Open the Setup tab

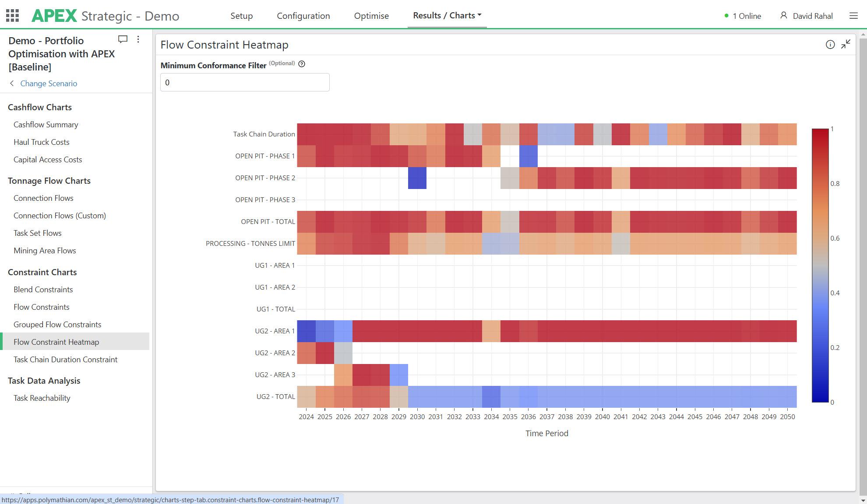click(242, 16)
